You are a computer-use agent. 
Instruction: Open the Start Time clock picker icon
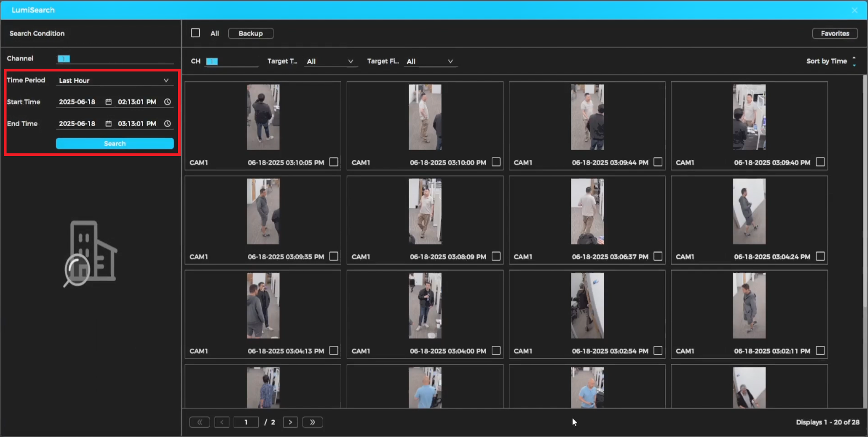(168, 102)
